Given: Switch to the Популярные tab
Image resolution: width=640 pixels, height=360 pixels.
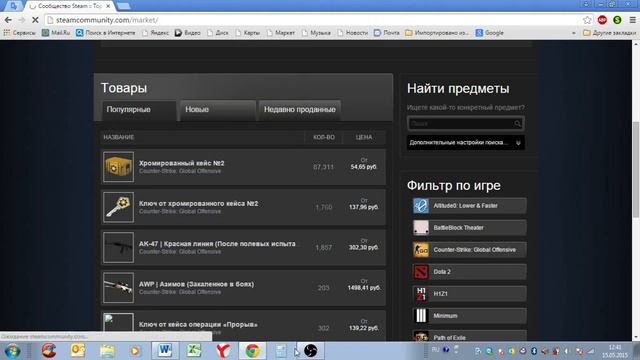Looking at the screenshot, I should tap(139, 110).
